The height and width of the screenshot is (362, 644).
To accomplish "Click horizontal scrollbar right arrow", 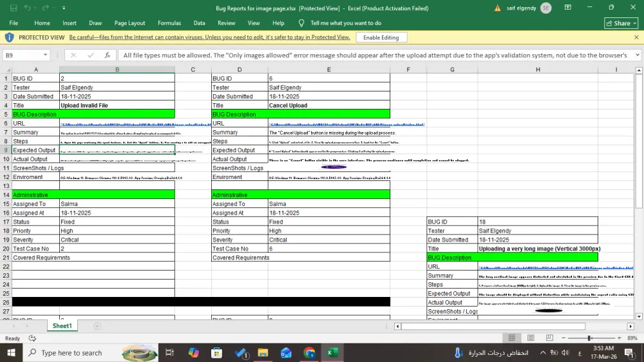I will pyautogui.click(x=630, y=326).
